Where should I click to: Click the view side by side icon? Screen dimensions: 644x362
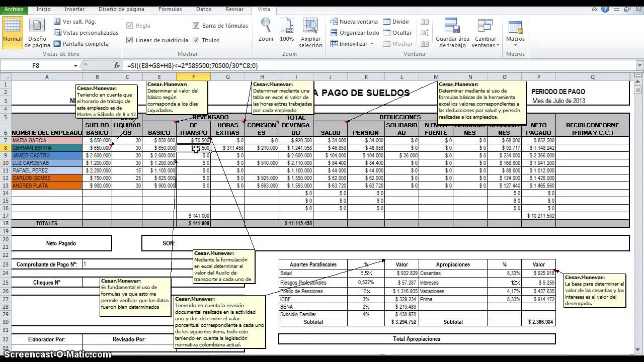(x=425, y=22)
